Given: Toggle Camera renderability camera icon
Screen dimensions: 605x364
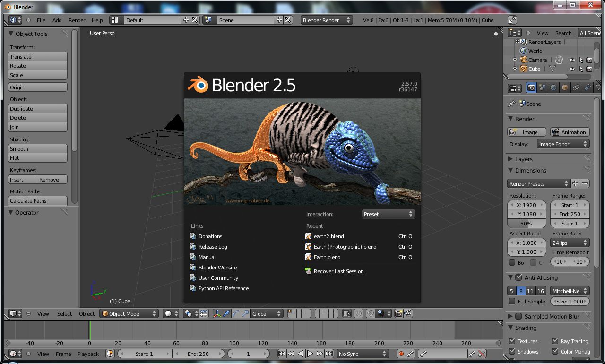Looking at the screenshot, I should point(589,60).
